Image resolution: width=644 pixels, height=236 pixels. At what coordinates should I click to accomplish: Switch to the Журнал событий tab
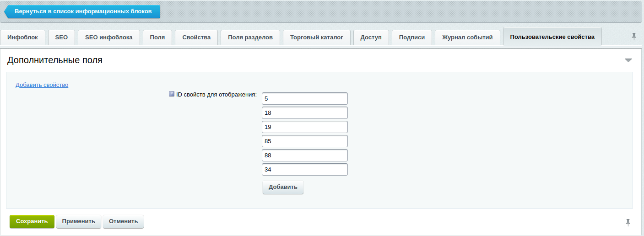click(x=467, y=38)
